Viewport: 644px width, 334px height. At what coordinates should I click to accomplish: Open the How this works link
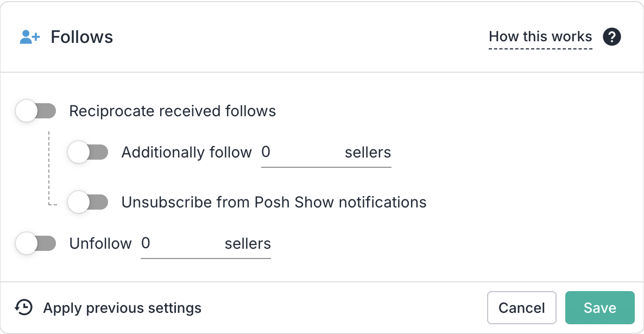(x=540, y=37)
